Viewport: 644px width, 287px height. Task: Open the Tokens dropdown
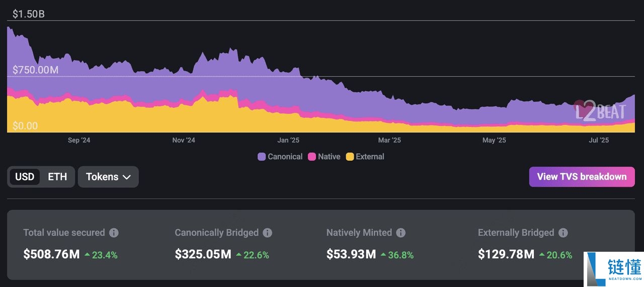point(108,177)
